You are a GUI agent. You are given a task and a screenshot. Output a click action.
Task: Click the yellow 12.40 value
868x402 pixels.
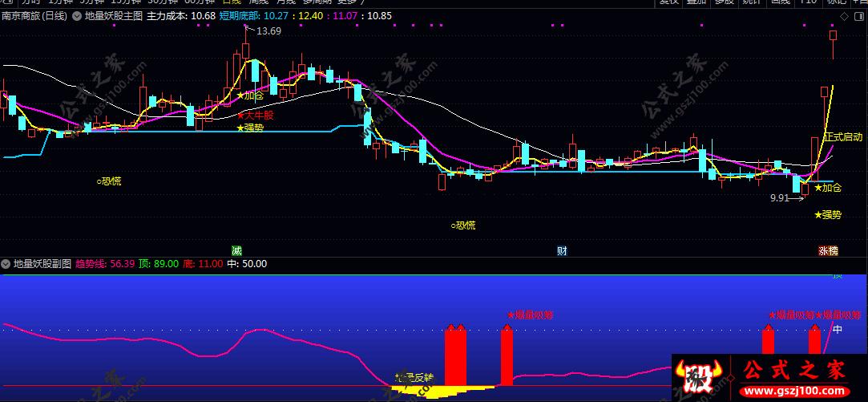[x=310, y=16]
